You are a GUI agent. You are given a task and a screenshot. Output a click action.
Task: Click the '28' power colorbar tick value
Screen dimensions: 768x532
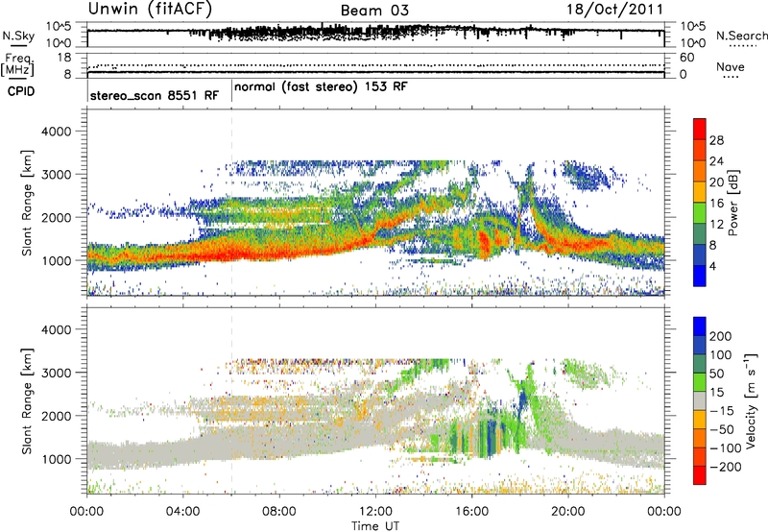[716, 140]
